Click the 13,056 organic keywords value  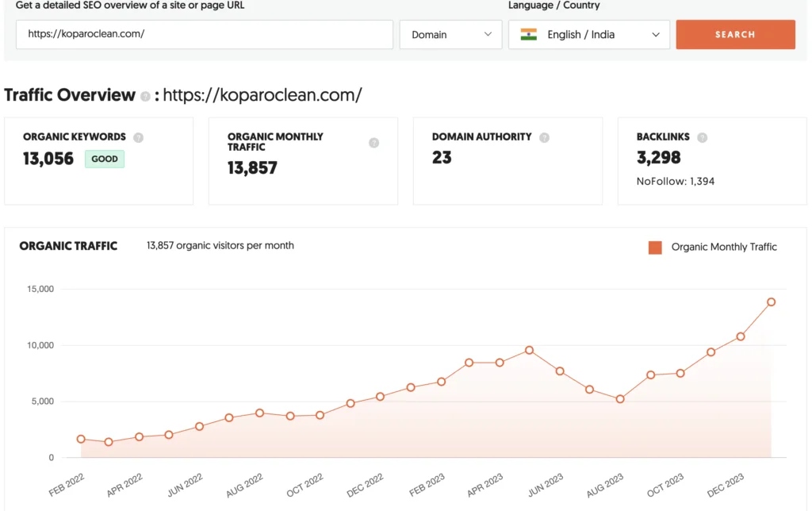click(x=48, y=159)
